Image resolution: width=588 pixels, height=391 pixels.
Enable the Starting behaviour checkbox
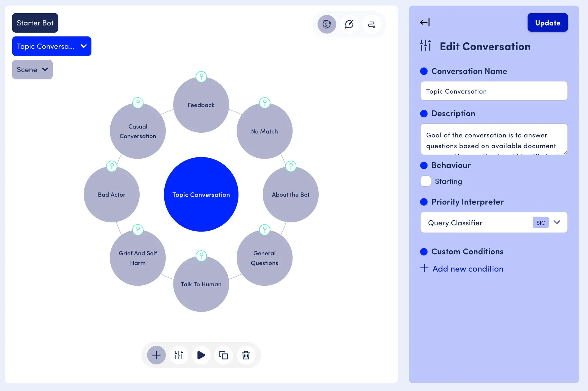coord(426,181)
